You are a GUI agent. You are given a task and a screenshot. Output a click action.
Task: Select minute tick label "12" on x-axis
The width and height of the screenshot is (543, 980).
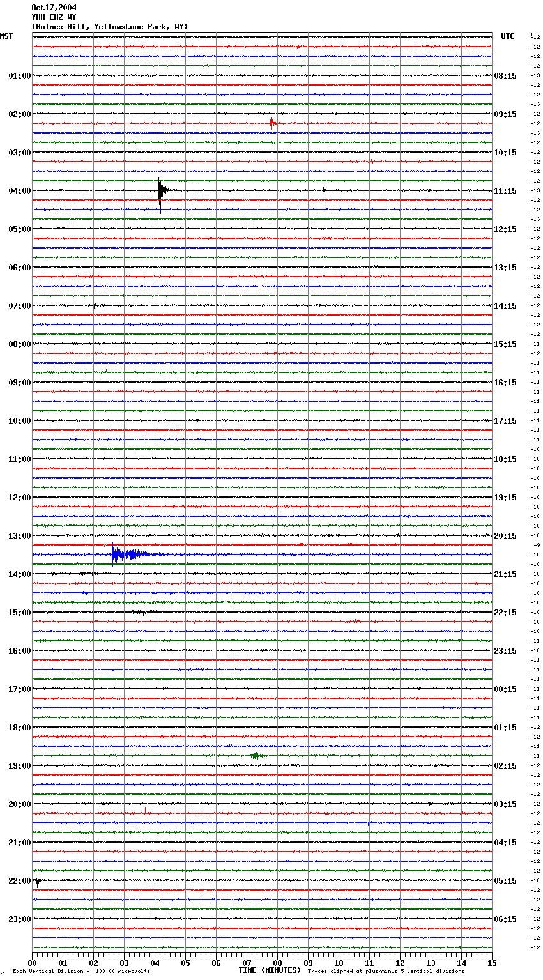tap(400, 963)
